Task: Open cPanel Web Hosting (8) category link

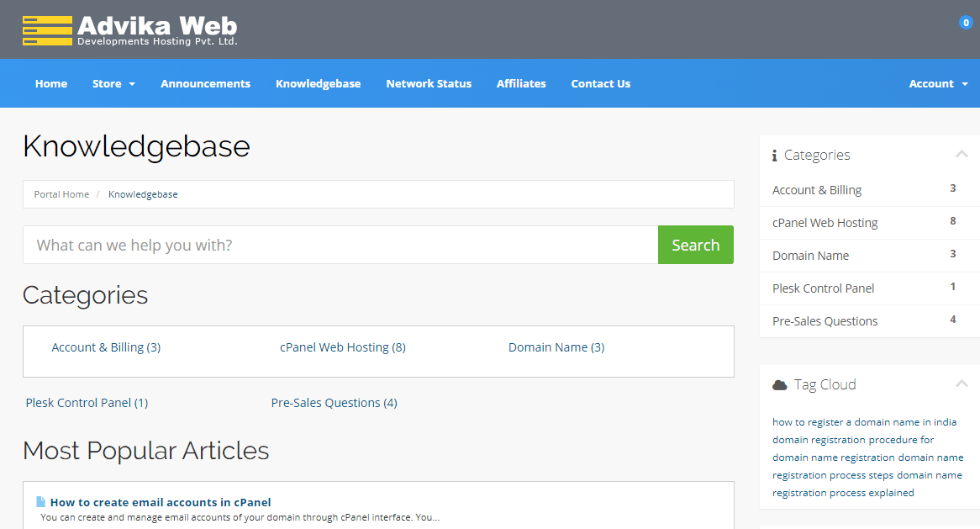Action: click(343, 347)
